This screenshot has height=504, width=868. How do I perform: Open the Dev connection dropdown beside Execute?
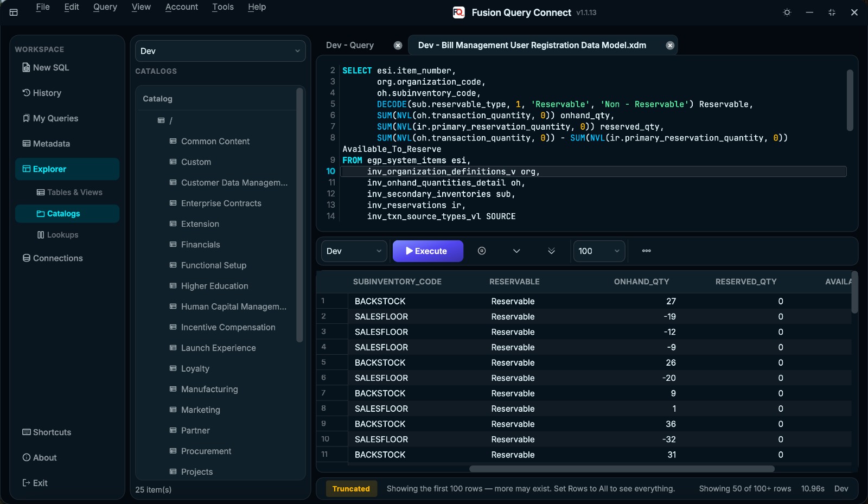pos(354,251)
